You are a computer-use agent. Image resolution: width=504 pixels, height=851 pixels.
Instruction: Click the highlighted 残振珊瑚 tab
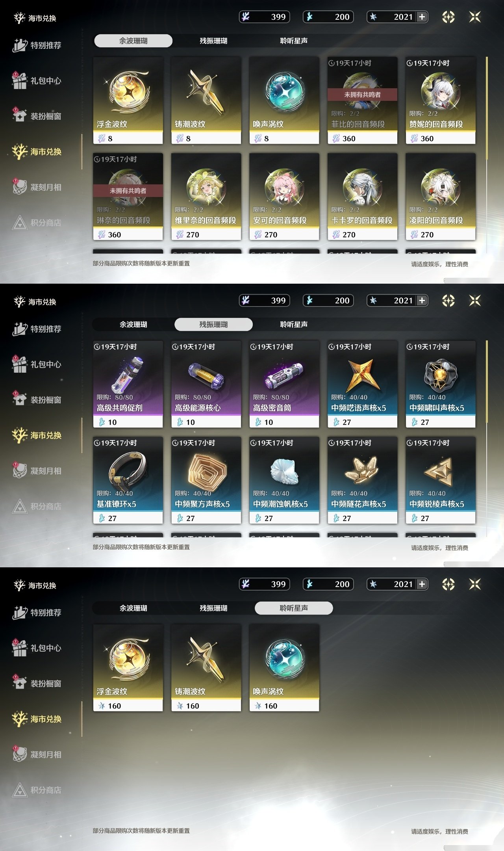pos(213,324)
